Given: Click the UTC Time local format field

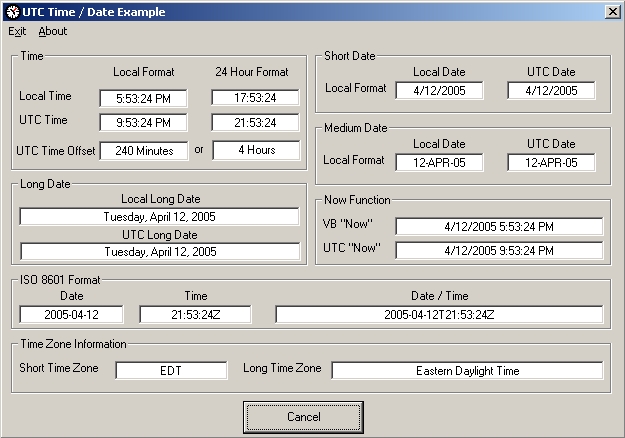Looking at the screenshot, I should tap(143, 123).
